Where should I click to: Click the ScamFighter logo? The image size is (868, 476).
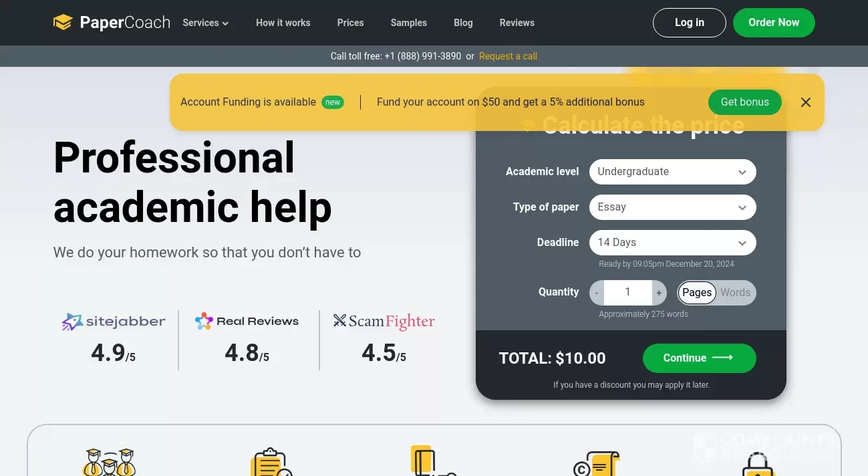pos(384,322)
